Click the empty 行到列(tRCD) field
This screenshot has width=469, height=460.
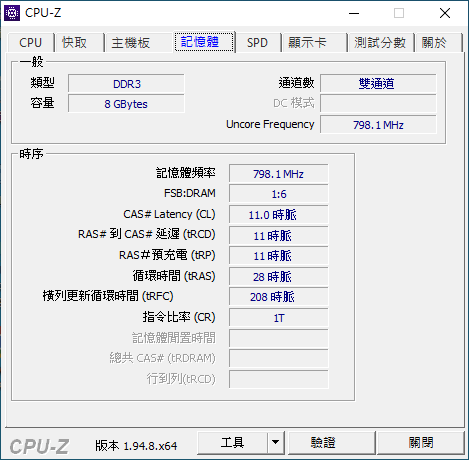pos(279,379)
